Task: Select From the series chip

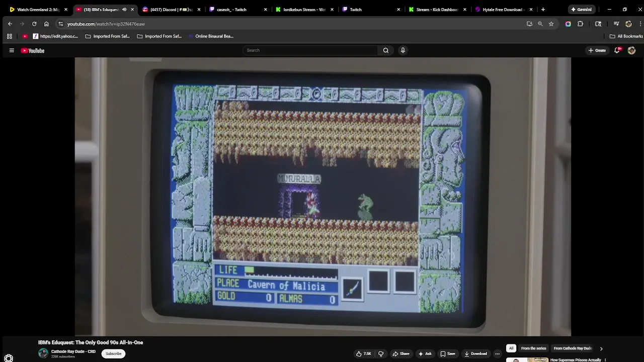Action: [534, 348]
